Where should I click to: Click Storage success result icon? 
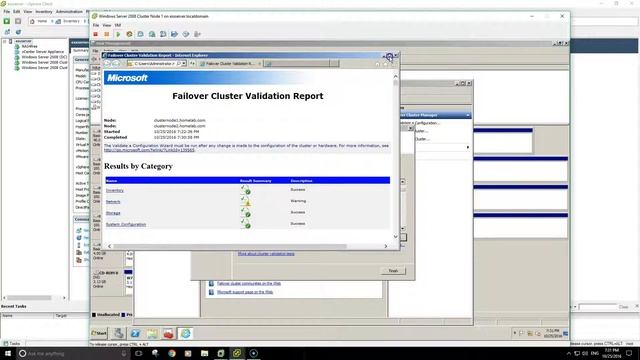245,212
